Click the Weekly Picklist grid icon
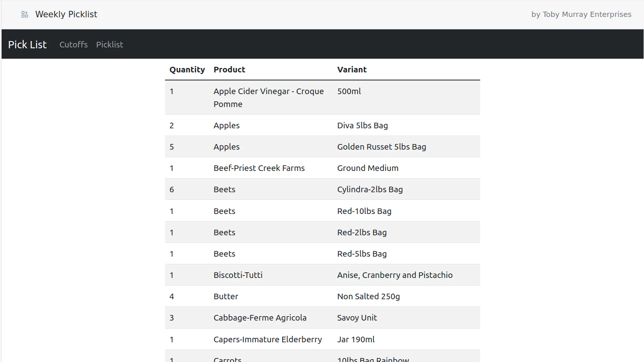644x362 pixels. click(24, 14)
